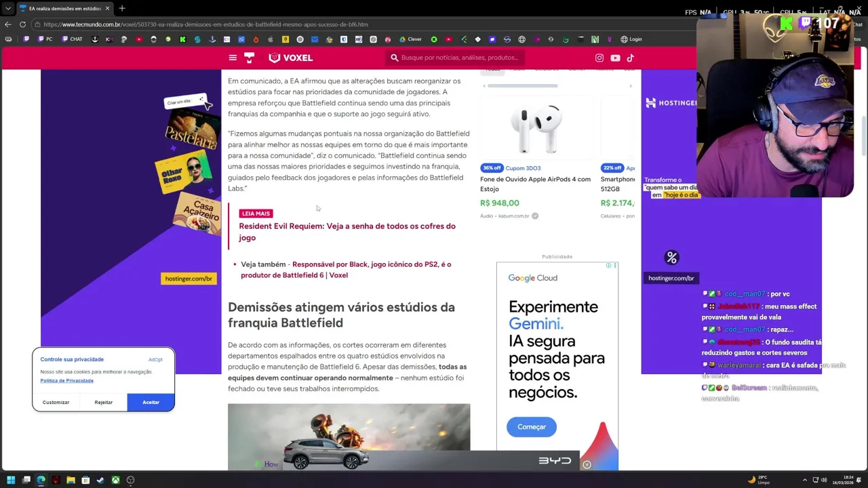Click Cupom 3DO3 coupon text
This screenshot has width=868, height=488.
pyautogui.click(x=523, y=168)
